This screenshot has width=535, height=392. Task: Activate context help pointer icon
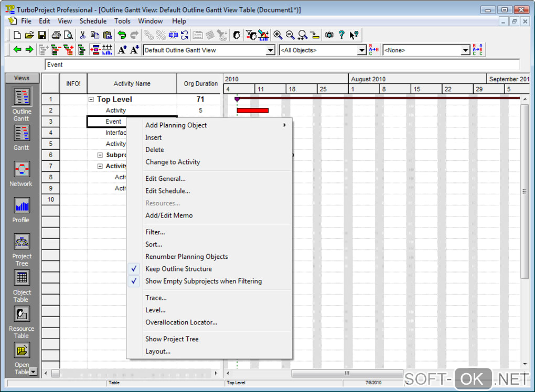[x=354, y=35]
